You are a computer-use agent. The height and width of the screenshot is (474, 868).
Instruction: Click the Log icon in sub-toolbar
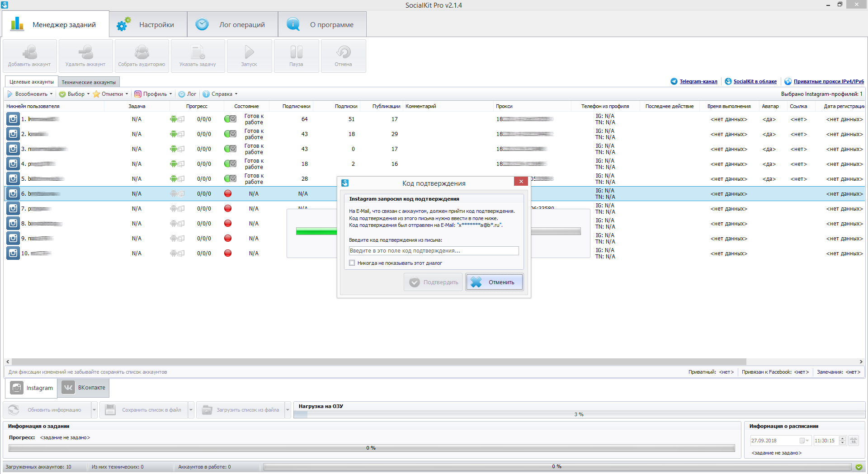[182, 94]
